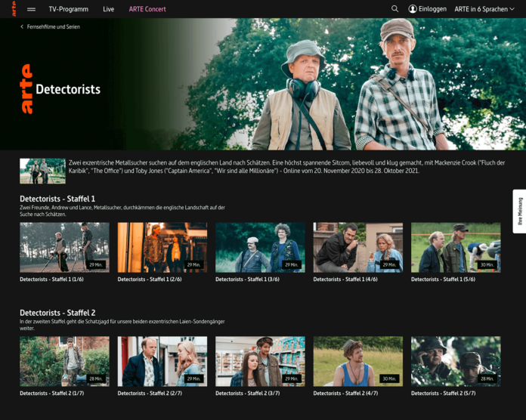526x420 pixels.
Task: Click title Detectorists - Staffel 2 (4/7)
Action: click(x=345, y=394)
